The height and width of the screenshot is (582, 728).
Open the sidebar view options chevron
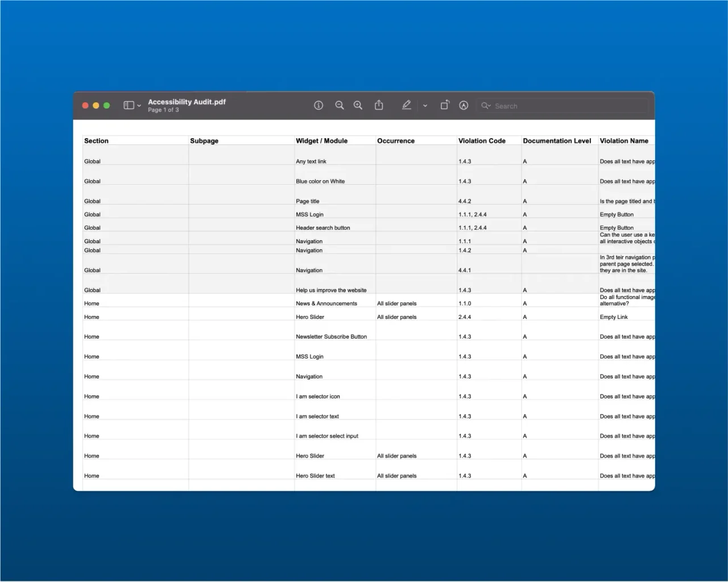139,106
